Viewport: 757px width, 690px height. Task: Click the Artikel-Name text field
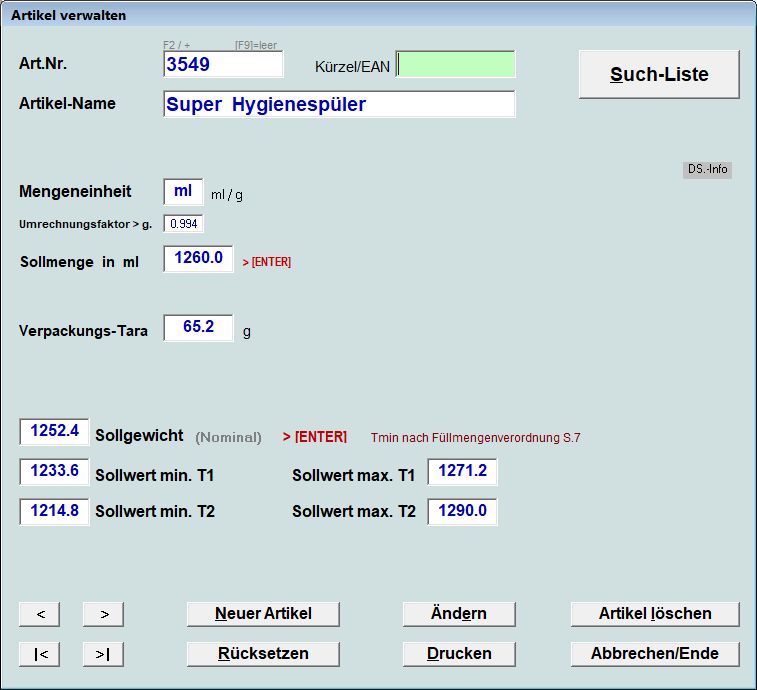click(x=339, y=105)
